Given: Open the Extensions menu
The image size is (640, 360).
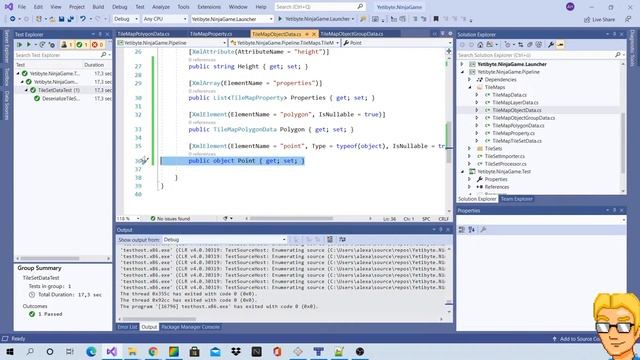Looking at the screenshot, I should 209,7.
